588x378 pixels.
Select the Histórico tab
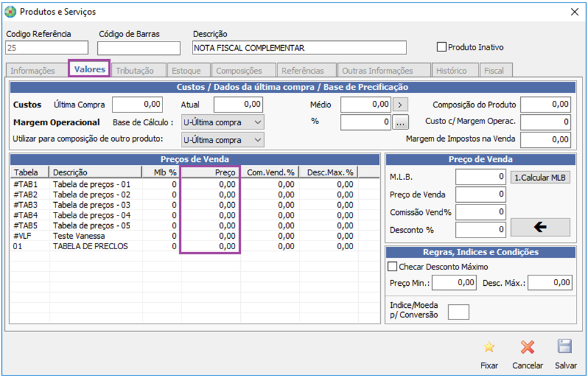coord(451,71)
